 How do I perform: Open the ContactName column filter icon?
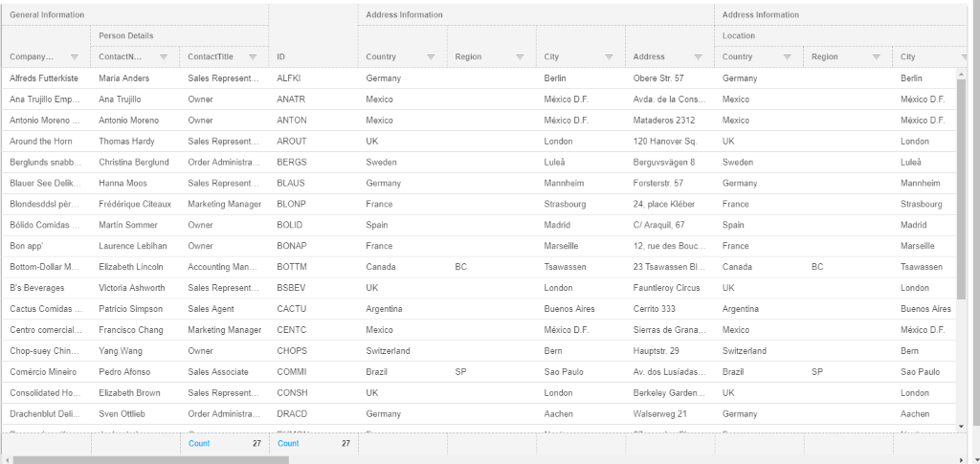(164, 57)
